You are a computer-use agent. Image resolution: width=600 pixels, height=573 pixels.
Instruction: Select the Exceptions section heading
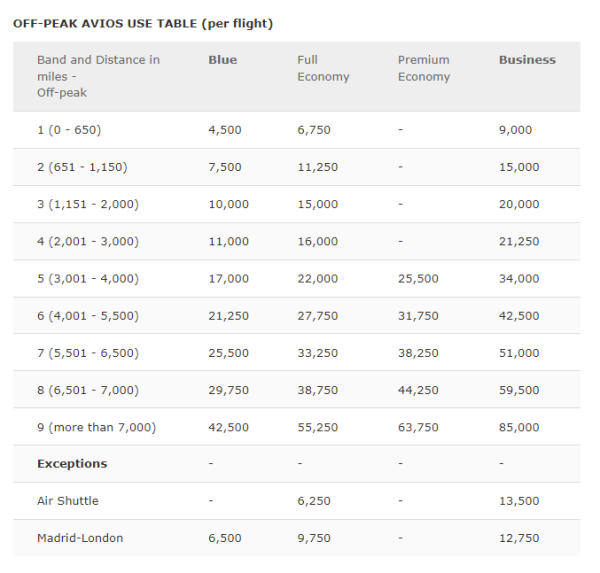(72, 464)
